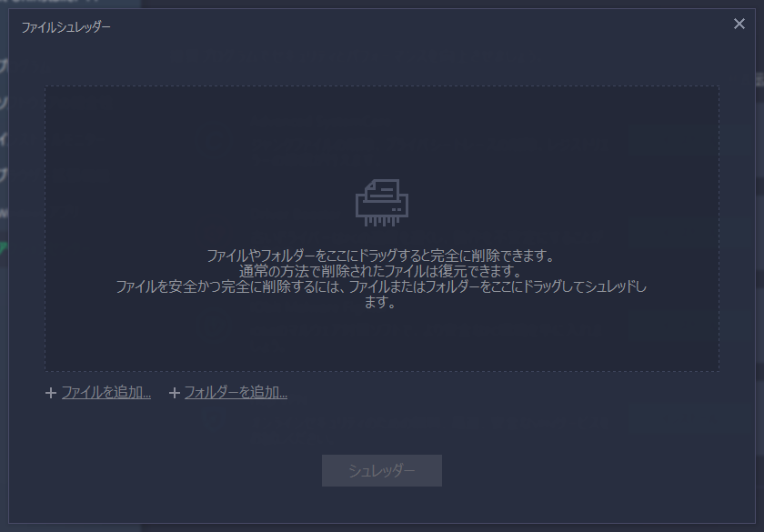Open the フォルダーを追加... link
764x532 pixels.
point(236,392)
